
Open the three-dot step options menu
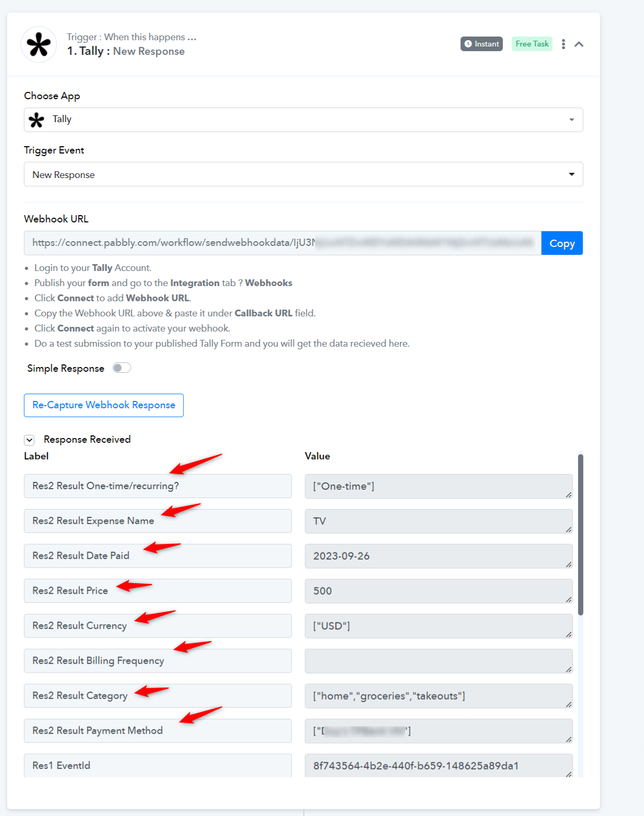pos(563,44)
